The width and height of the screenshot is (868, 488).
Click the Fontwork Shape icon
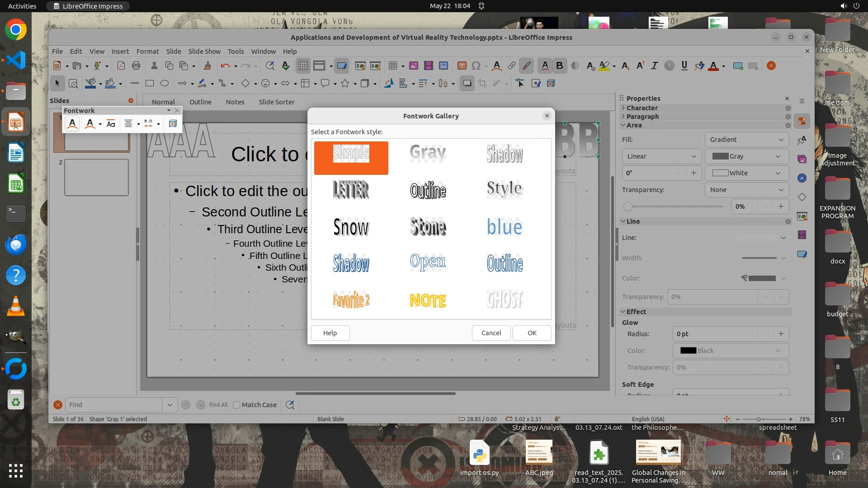pos(90,124)
